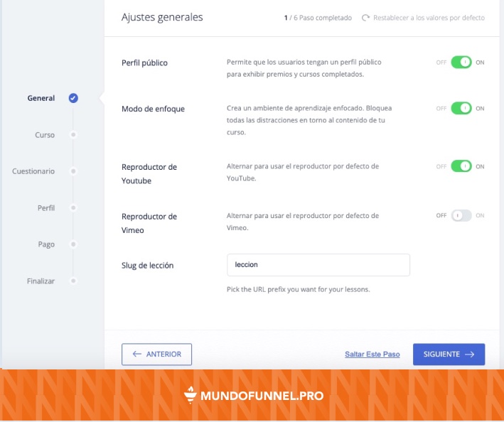Click the General step checkmark icon
504x422 pixels.
coord(73,98)
